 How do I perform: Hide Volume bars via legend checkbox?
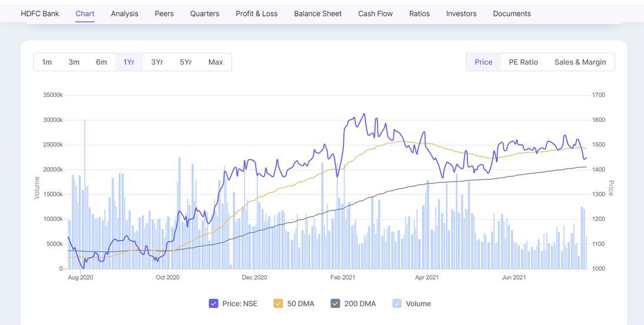(x=397, y=304)
